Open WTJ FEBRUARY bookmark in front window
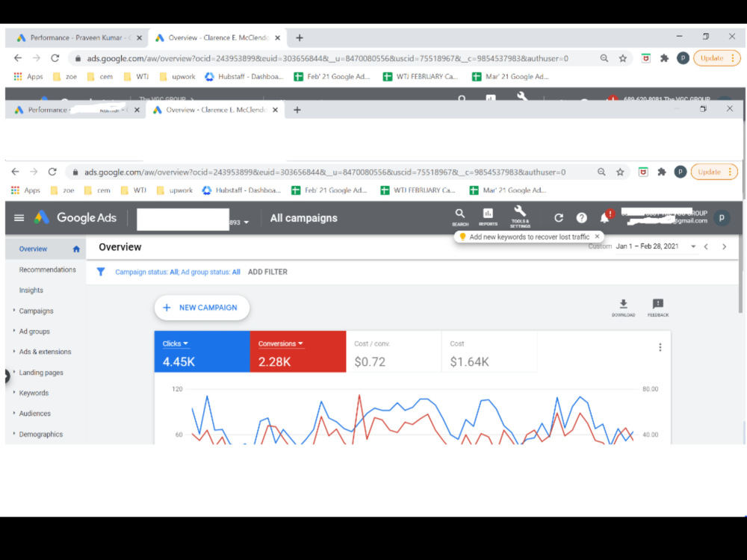 418,190
